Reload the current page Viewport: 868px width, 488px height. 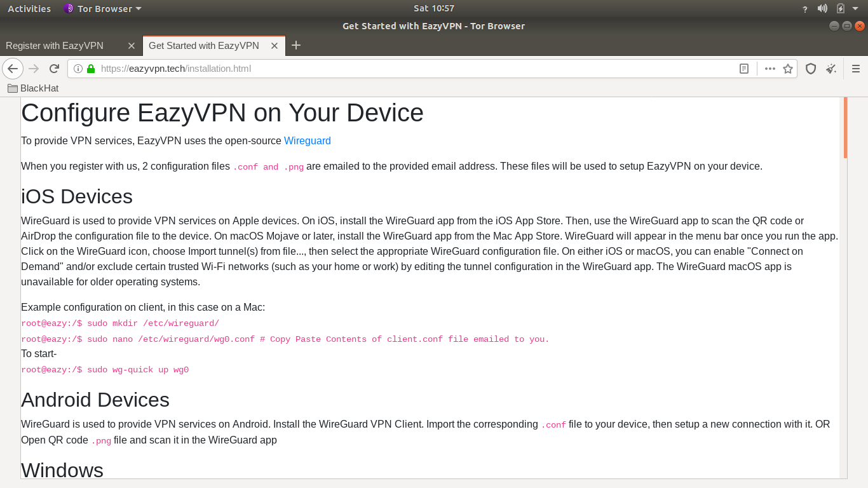[x=55, y=69]
